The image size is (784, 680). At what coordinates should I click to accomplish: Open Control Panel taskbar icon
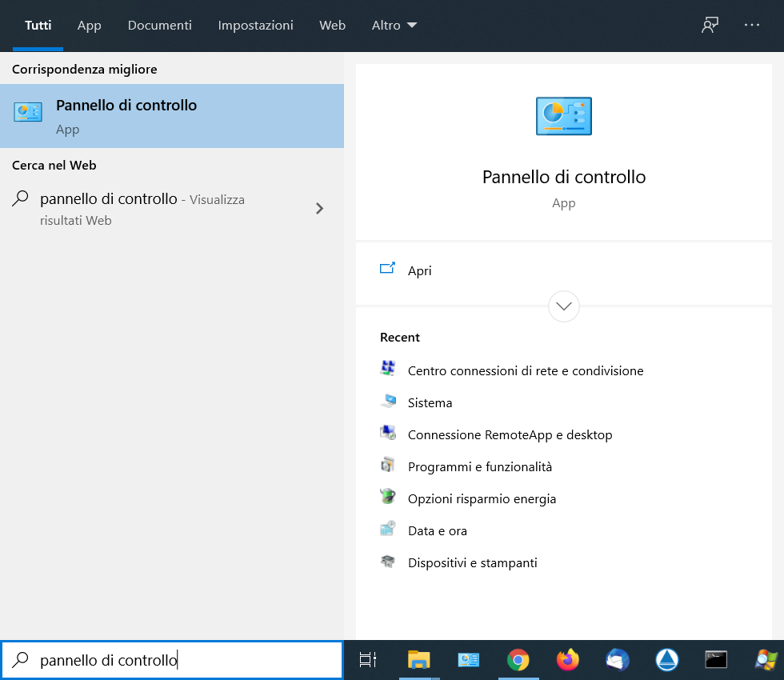pyautogui.click(x=469, y=660)
